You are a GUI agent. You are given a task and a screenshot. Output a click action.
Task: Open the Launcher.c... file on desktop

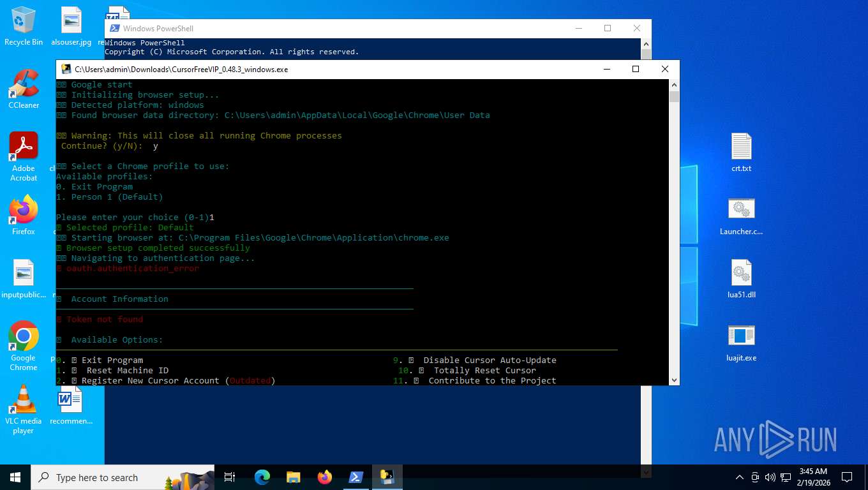pyautogui.click(x=741, y=216)
